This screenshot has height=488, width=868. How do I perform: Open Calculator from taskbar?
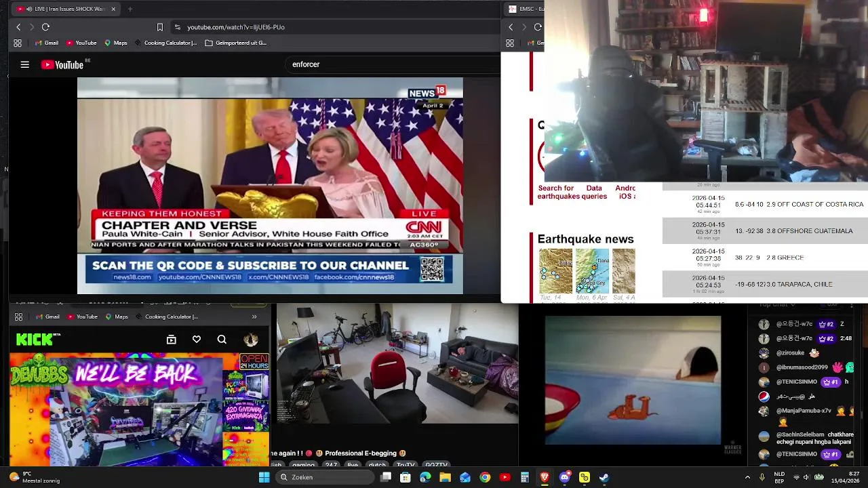pos(525,477)
